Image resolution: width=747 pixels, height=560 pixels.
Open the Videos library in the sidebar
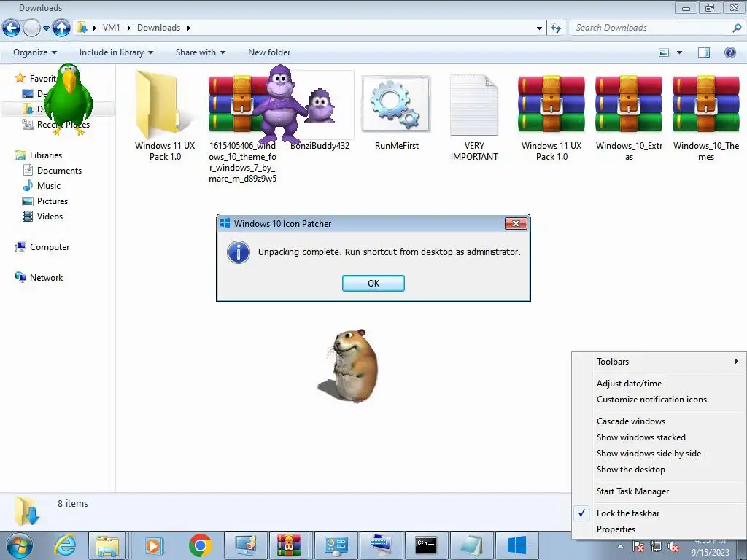(x=43, y=216)
